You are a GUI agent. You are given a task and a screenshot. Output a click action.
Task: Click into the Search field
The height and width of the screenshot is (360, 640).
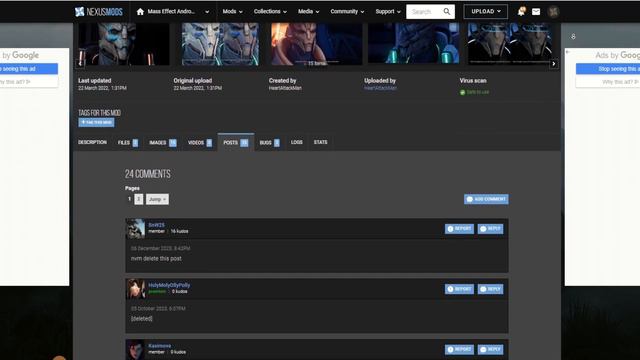424,12
